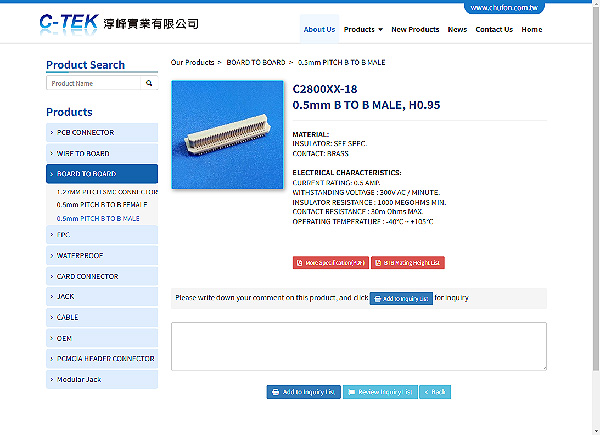
Task: Click the search magnifier icon
Action: click(x=149, y=83)
